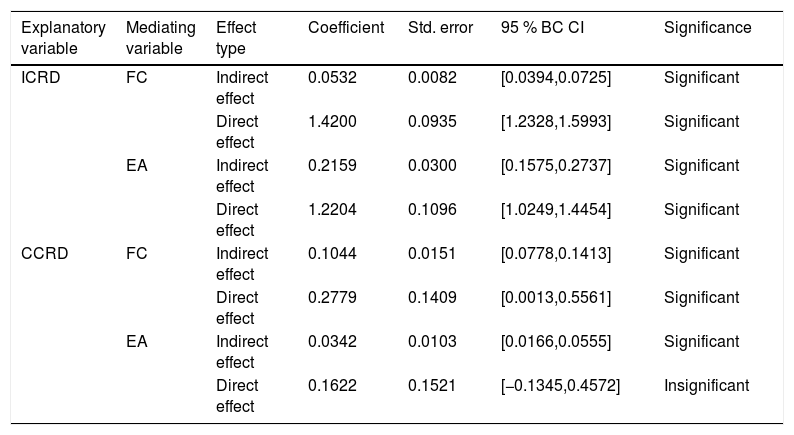794x435 pixels.
Task: Select the Significance column header
Action: coord(707,27)
